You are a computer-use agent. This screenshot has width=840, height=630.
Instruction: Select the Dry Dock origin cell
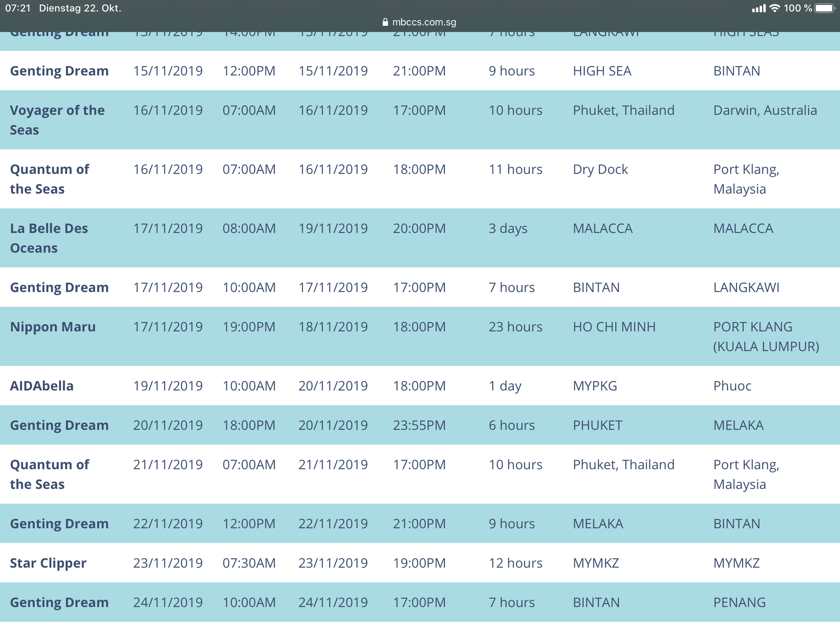point(600,169)
